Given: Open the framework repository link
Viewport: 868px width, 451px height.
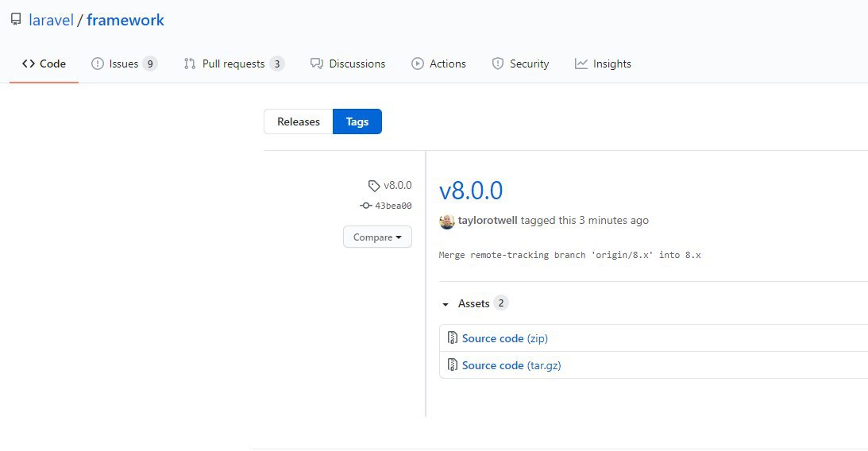Looking at the screenshot, I should 125,20.
